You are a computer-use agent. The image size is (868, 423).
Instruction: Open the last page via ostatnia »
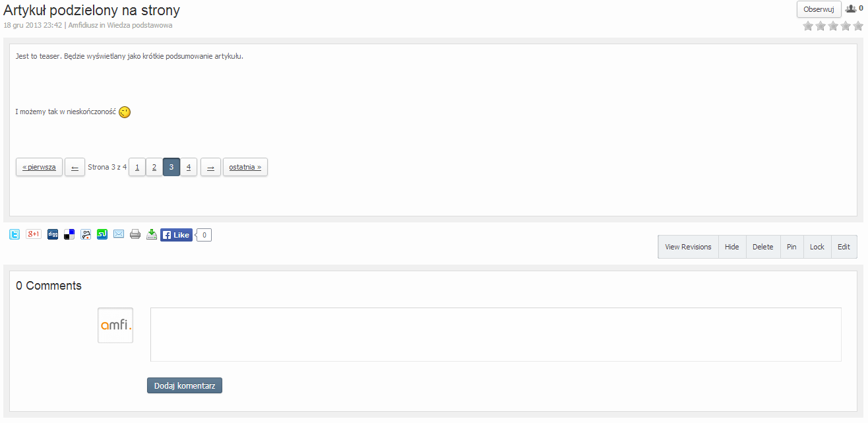click(x=245, y=168)
